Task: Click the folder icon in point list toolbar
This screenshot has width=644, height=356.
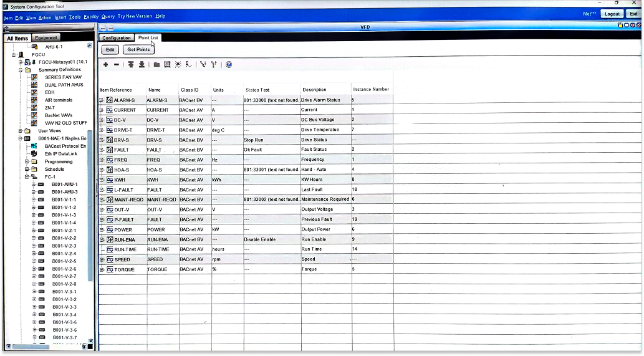Action: 156,64
